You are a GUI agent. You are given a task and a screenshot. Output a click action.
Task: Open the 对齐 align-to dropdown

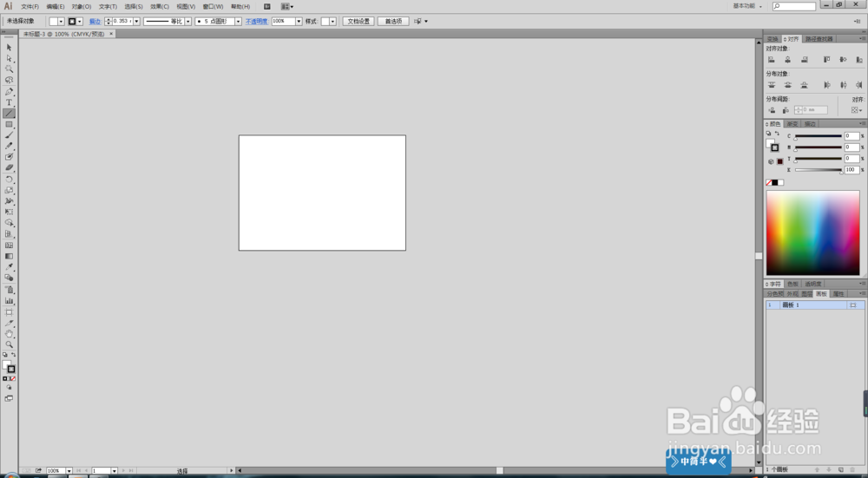pos(857,110)
